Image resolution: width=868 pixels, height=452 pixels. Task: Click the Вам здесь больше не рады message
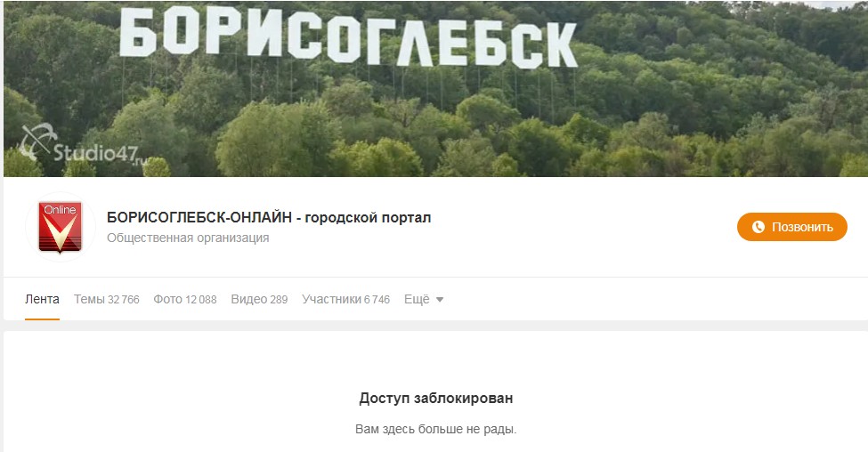tap(436, 430)
